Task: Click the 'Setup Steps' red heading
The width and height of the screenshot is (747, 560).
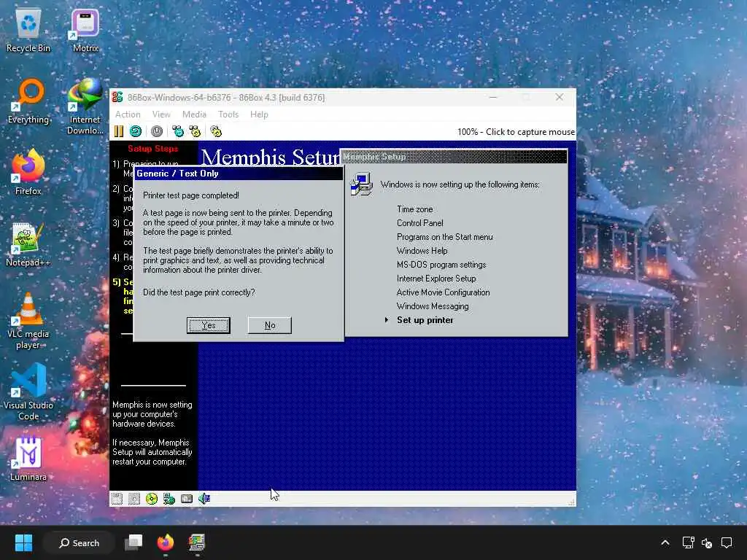Action: (153, 149)
